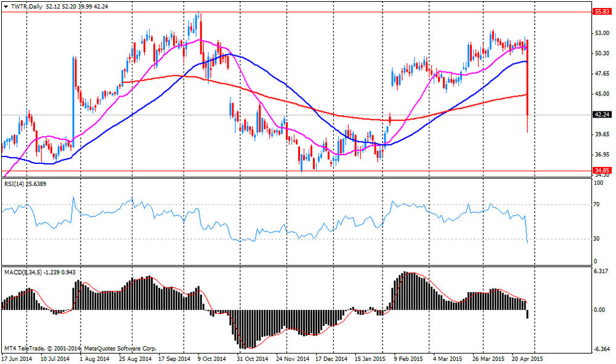Click the current price tag 42.24
Viewport: 616px width, 364px height.
coord(602,115)
